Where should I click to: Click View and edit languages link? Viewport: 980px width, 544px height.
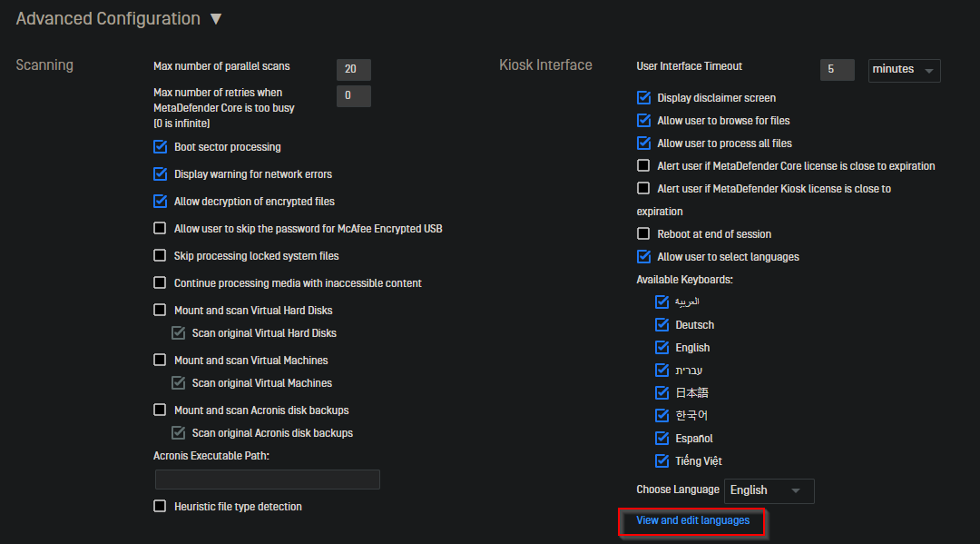pos(692,520)
